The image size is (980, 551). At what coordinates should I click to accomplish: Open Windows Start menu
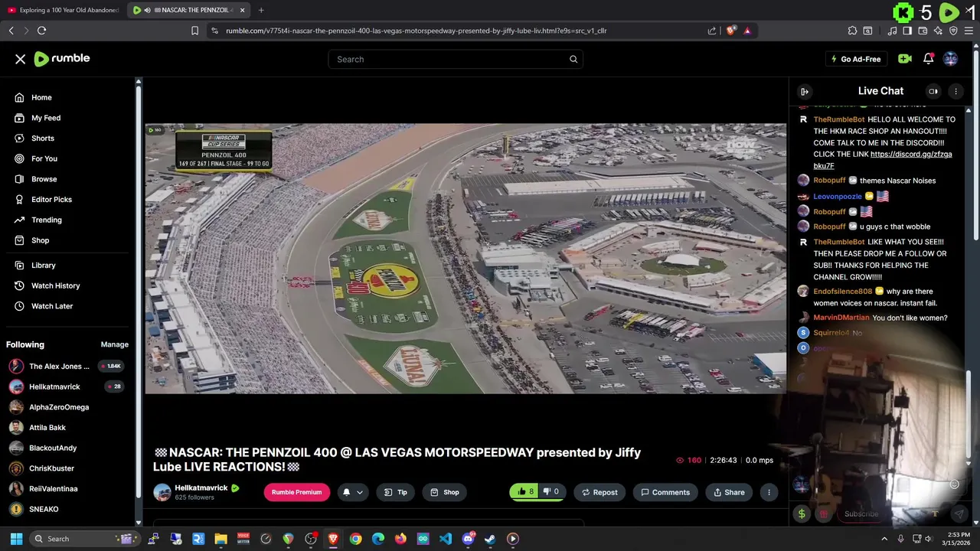[x=16, y=539]
